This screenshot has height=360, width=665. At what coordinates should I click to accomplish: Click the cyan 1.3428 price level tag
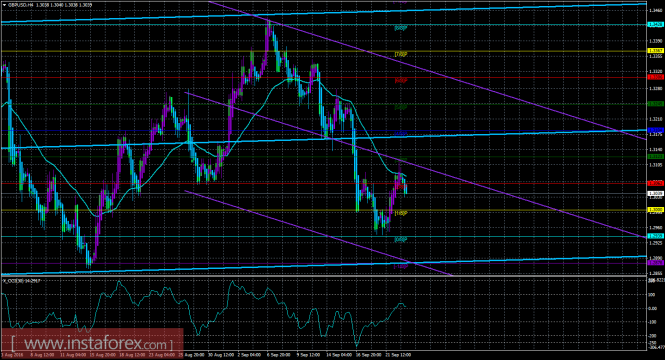[656, 25]
